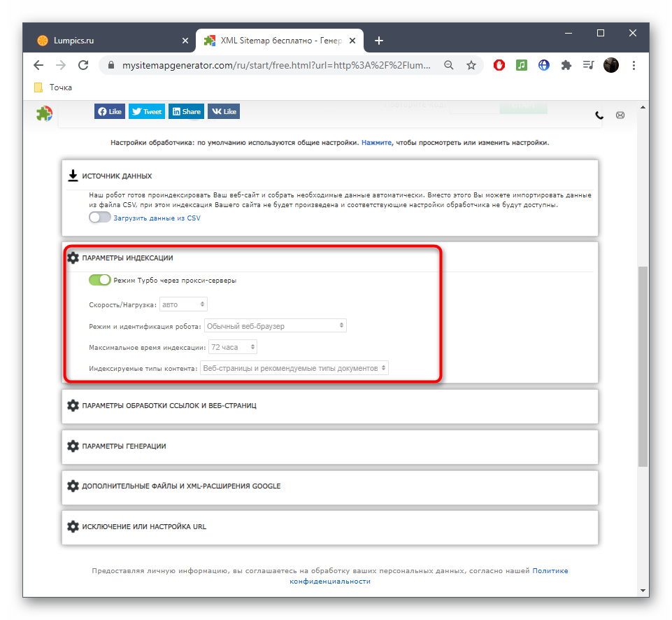Expand the Параметры генерации section
The image size is (672, 620).
coord(124,446)
